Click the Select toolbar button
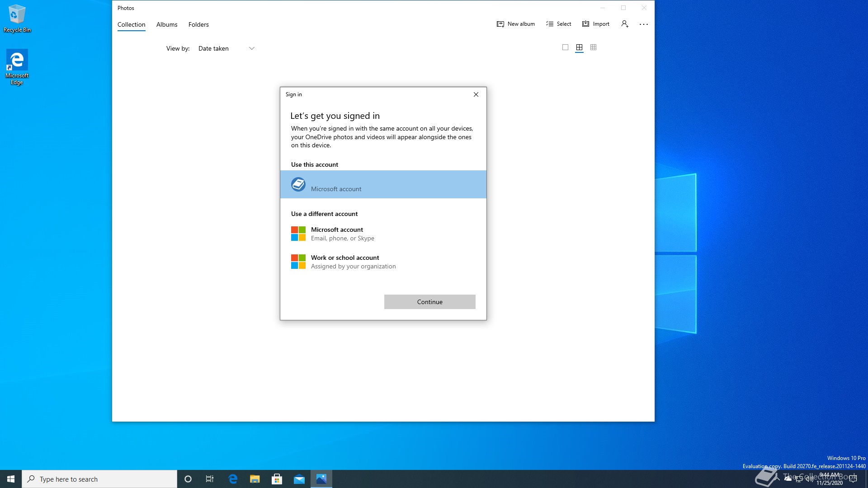868x488 pixels. [559, 24]
